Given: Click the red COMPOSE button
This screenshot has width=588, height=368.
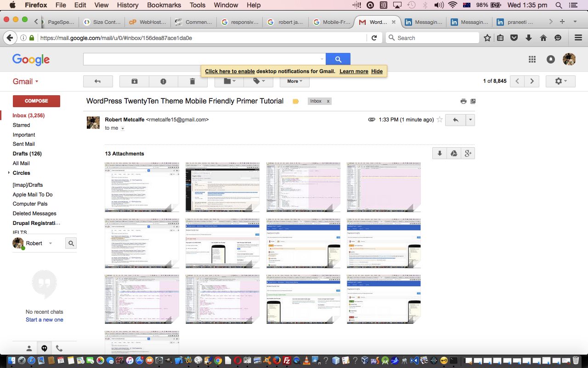Looking at the screenshot, I should click(36, 101).
